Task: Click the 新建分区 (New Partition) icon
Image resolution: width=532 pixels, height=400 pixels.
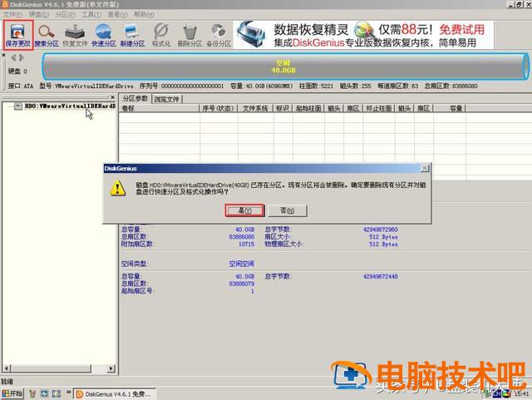Action: [x=132, y=35]
